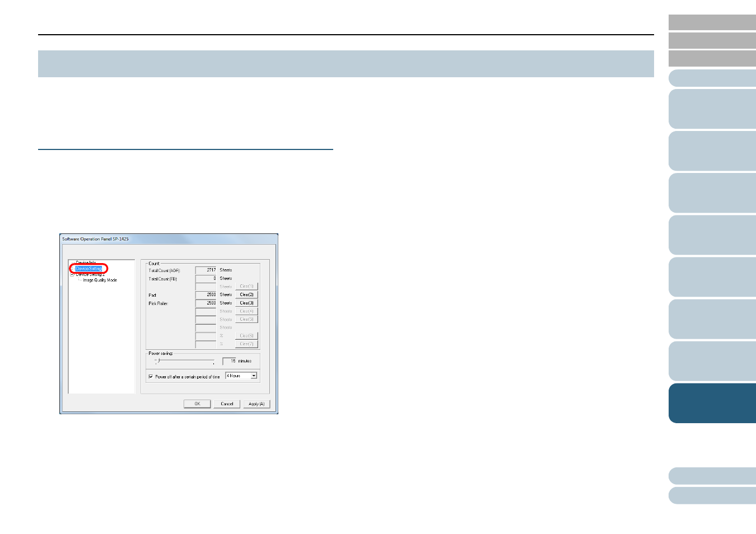
Task: Click the Pick Roller sheet count field
Action: (206, 303)
